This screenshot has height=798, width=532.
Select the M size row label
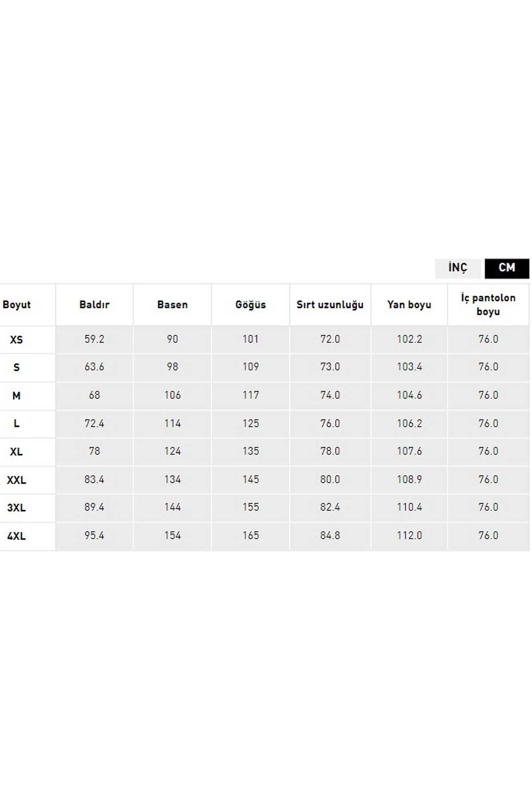coord(16,396)
